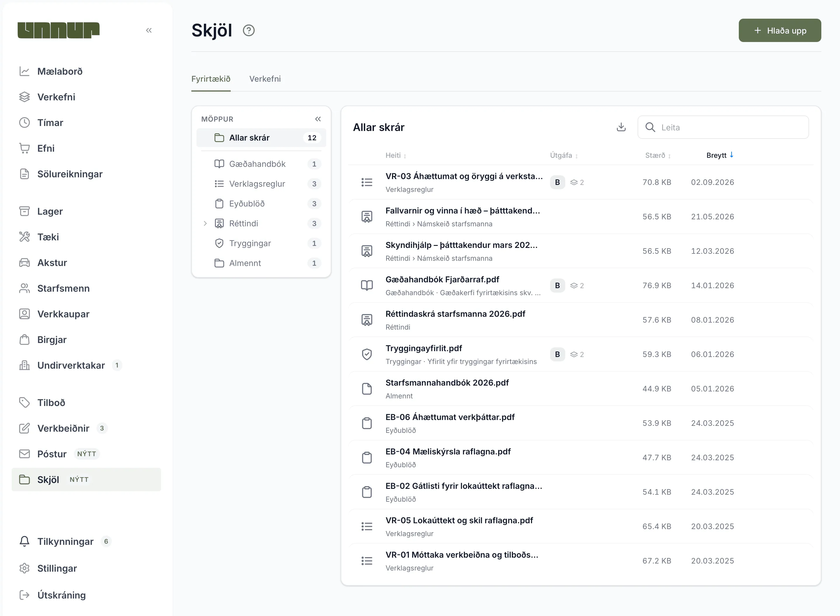Image resolution: width=840 pixels, height=616 pixels.
Task: Click the download icon next to Leita
Action: click(x=621, y=127)
